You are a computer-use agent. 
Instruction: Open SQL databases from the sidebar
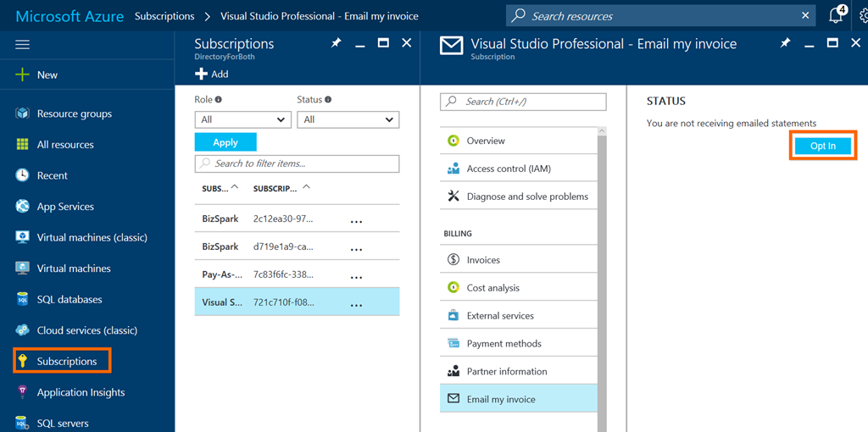[x=69, y=299]
